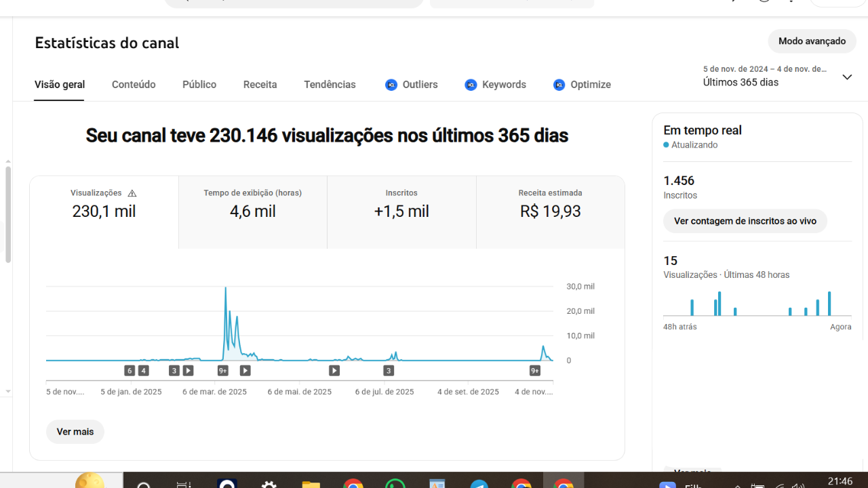The image size is (868, 488).
Task: Open Windows Settings gear in the taskbar
Action: click(x=269, y=484)
